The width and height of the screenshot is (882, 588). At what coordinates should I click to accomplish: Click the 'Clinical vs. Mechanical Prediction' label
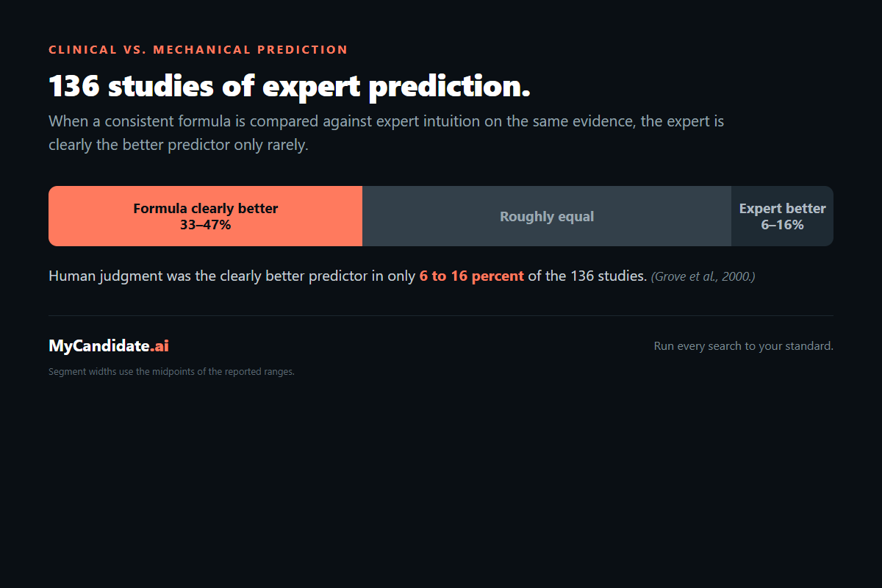point(198,50)
